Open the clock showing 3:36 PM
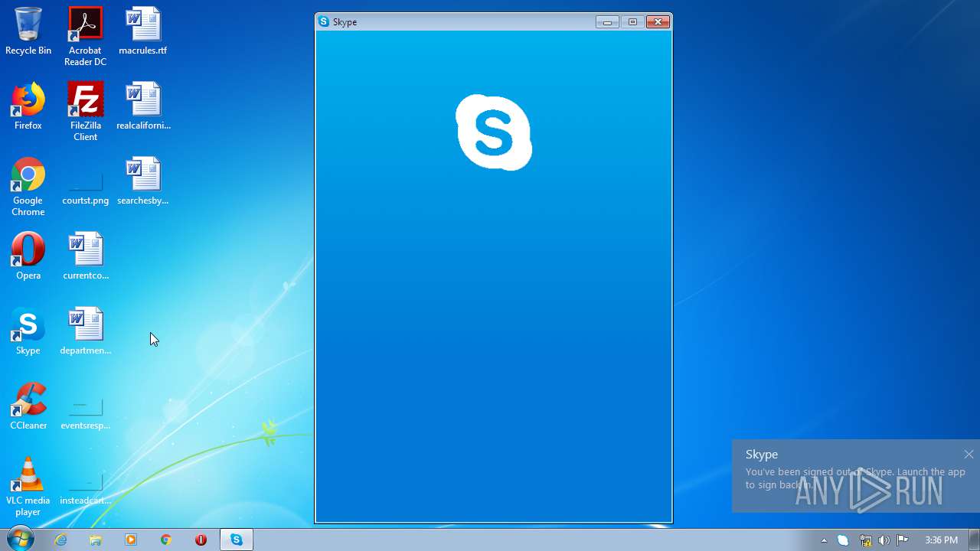Image resolution: width=980 pixels, height=551 pixels. [941, 540]
